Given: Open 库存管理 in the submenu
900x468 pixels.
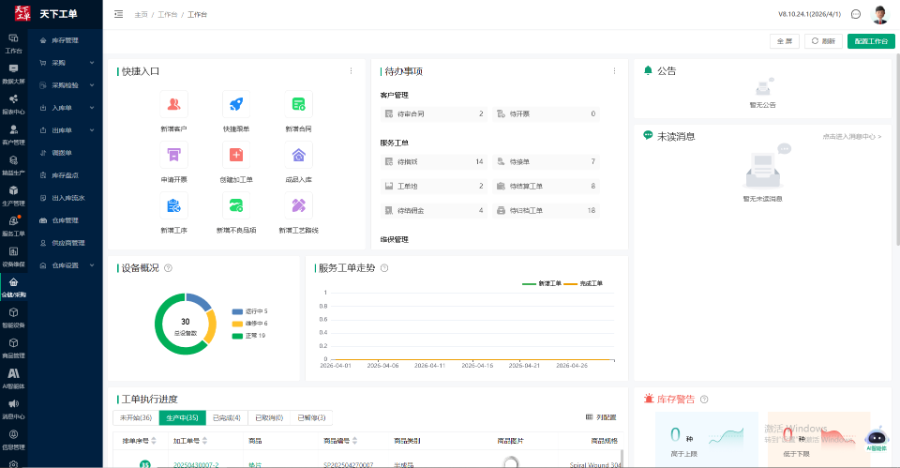Looking at the screenshot, I should (x=67, y=40).
